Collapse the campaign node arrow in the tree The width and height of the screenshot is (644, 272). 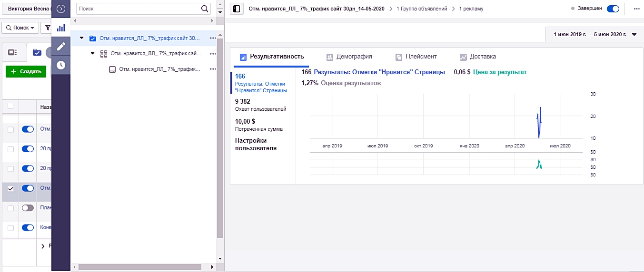81,38
